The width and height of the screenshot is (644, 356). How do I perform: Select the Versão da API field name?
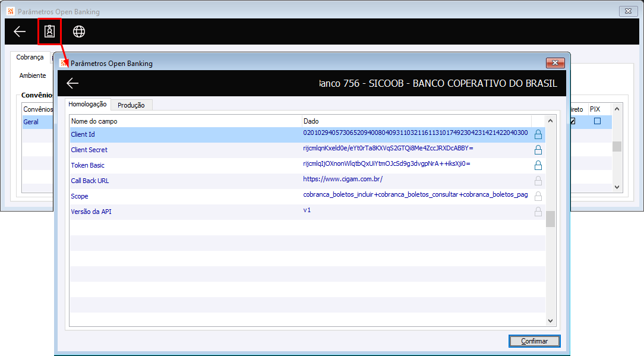[x=91, y=212]
